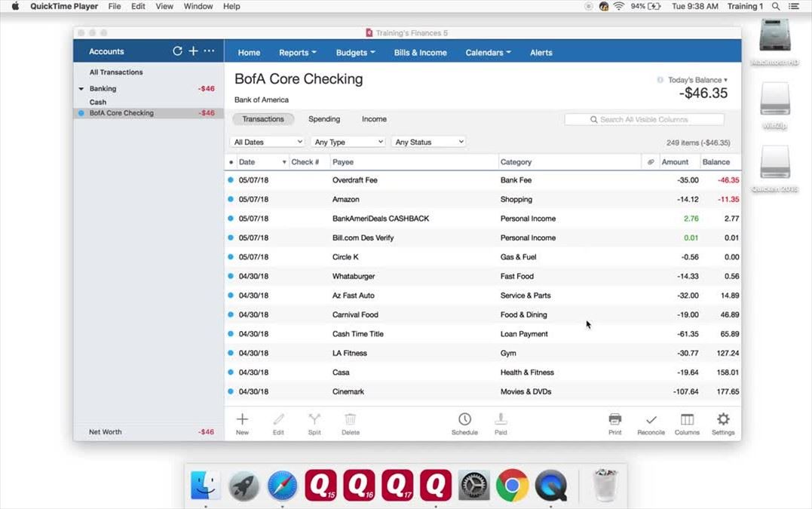
Task: Open the register Settings gear icon
Action: click(x=723, y=420)
